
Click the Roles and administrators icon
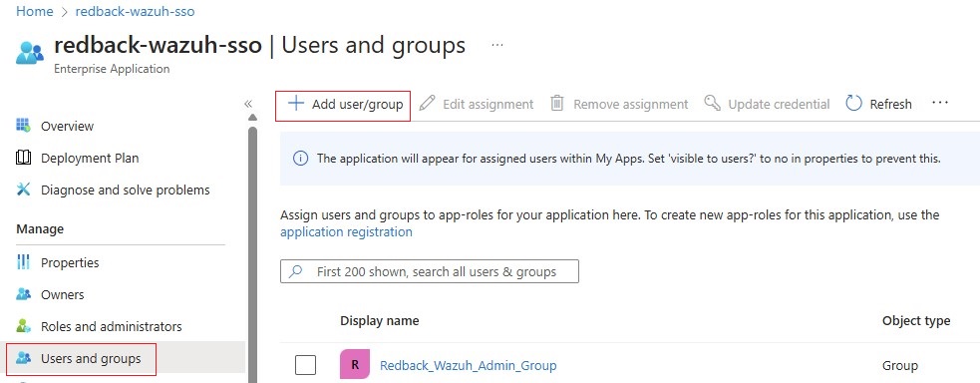(23, 325)
